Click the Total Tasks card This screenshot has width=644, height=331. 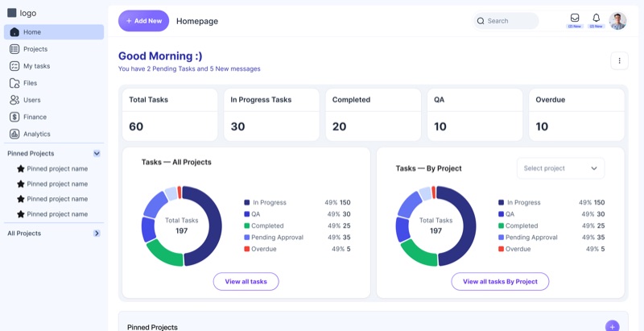[170, 114]
